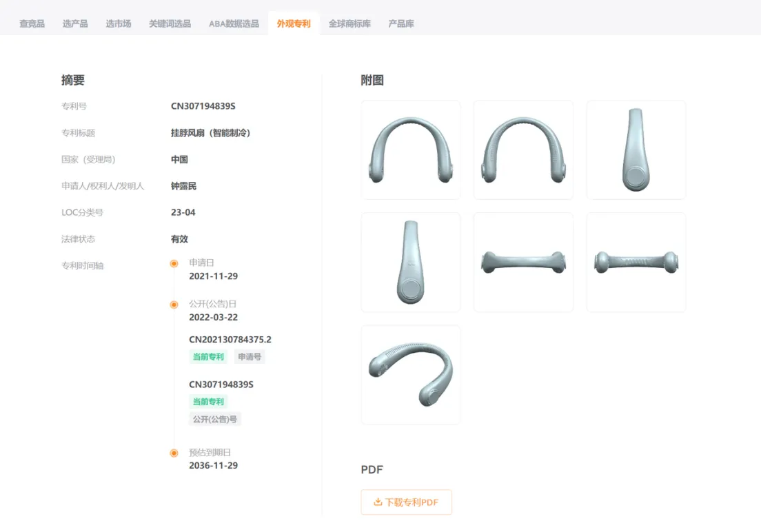Open the last bottom-angle fan image thumbnail
Screen dimensions: 761x532
pos(410,374)
